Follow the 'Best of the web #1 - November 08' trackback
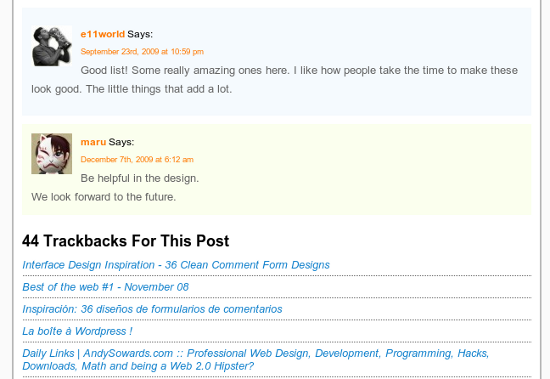Viewport: 550px width, 379px height. (x=106, y=287)
